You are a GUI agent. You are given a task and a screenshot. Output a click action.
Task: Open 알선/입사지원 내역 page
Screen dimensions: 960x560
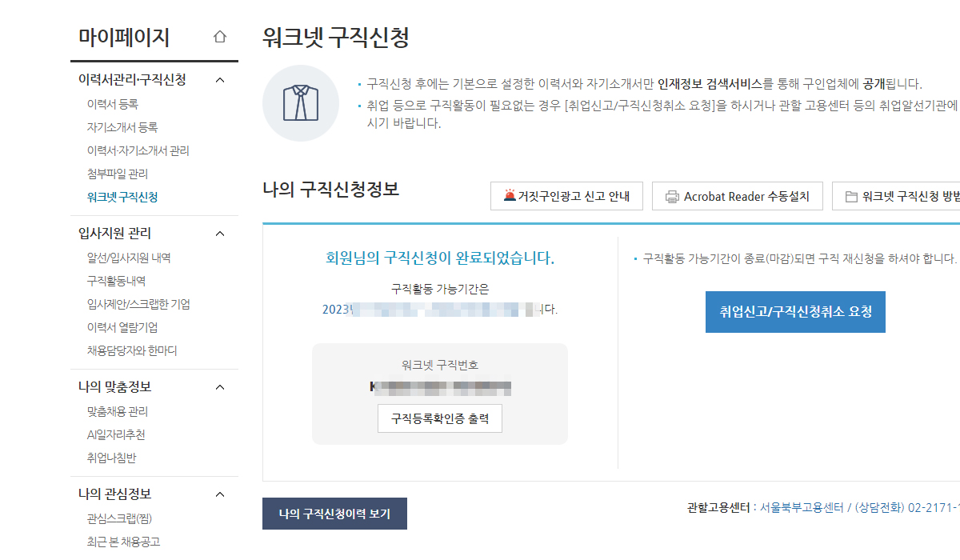coord(129,258)
